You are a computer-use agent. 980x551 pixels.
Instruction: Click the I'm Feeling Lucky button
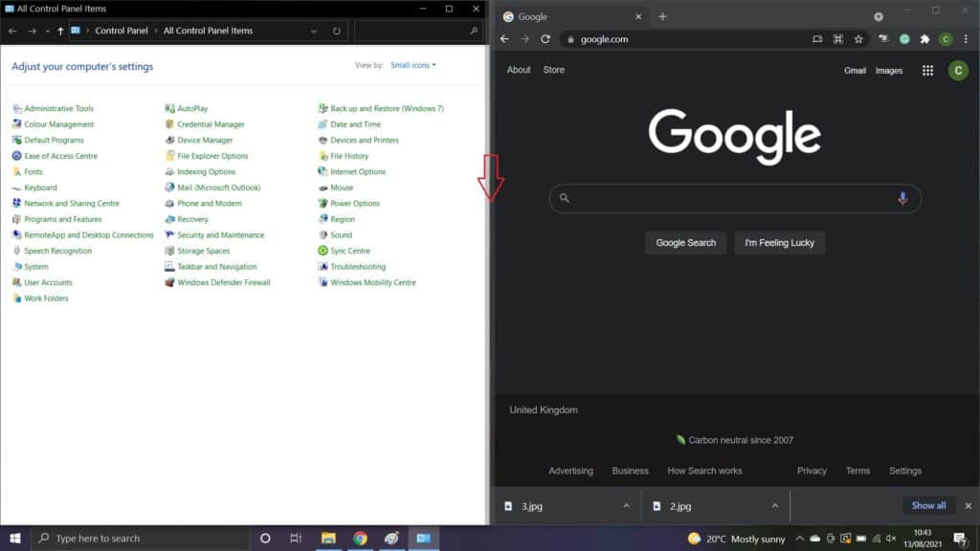tap(779, 242)
